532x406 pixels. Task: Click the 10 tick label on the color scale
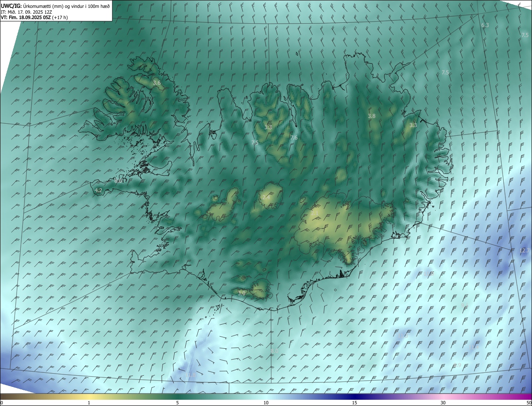[x=266, y=403]
